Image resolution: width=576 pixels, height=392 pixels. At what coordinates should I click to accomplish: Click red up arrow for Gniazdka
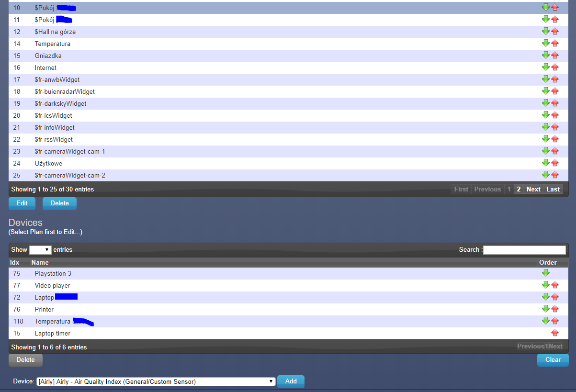(555, 56)
